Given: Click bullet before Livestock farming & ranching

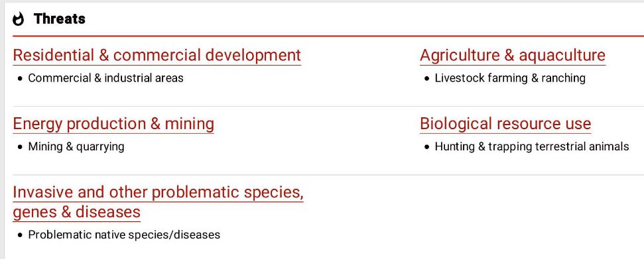Looking at the screenshot, I should [427, 78].
